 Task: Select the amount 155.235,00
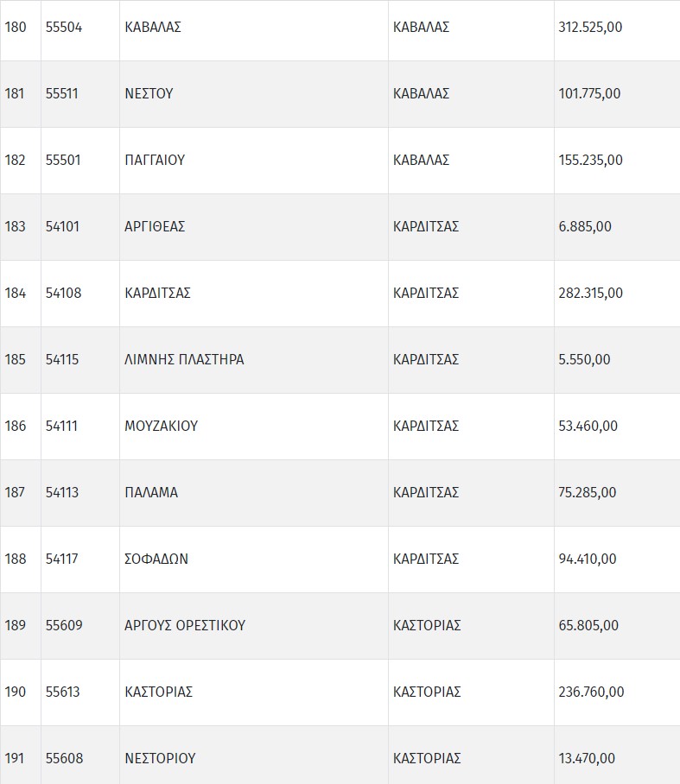pos(590,160)
